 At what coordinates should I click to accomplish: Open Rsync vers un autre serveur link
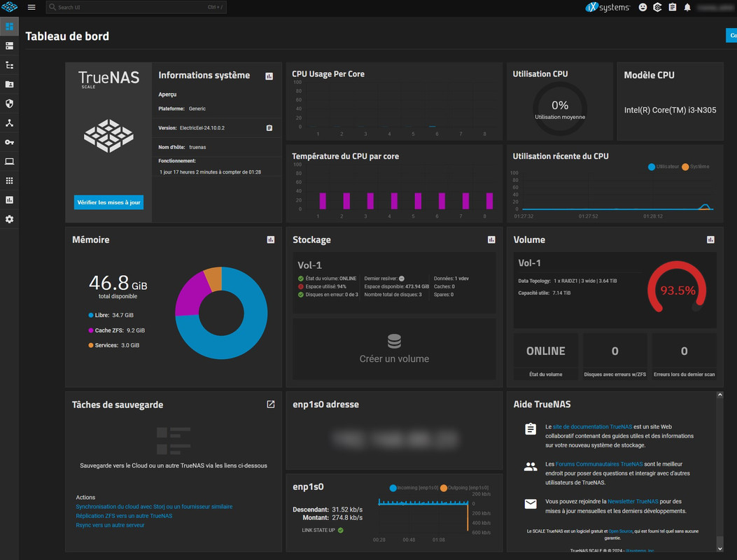pyautogui.click(x=110, y=525)
